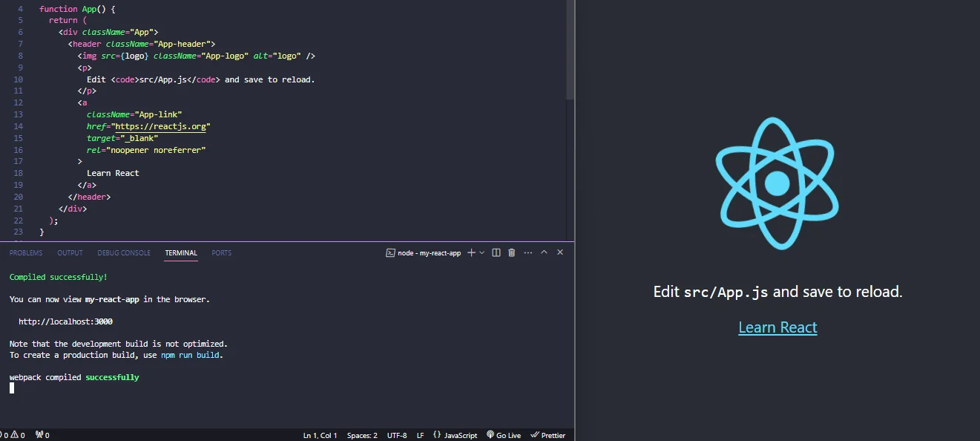Open the launch profile dropdown arrow beside plus

click(482, 252)
